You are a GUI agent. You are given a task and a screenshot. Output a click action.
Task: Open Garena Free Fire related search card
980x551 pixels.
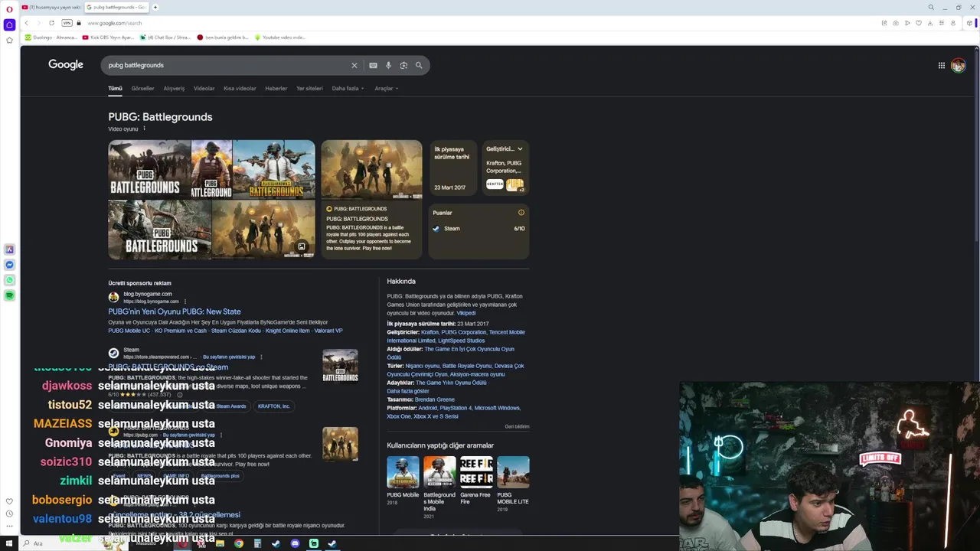point(475,480)
